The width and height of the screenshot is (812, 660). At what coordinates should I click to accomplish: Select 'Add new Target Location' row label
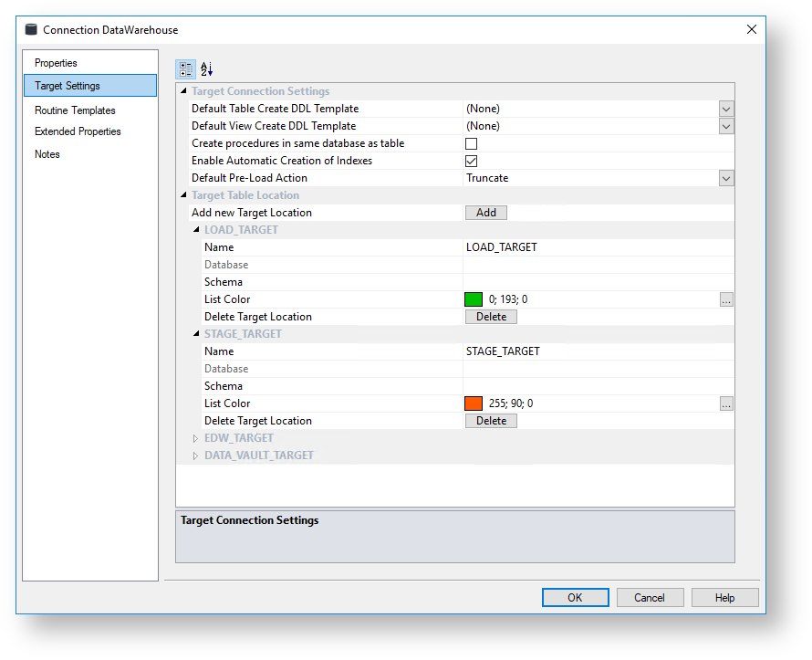[252, 213]
